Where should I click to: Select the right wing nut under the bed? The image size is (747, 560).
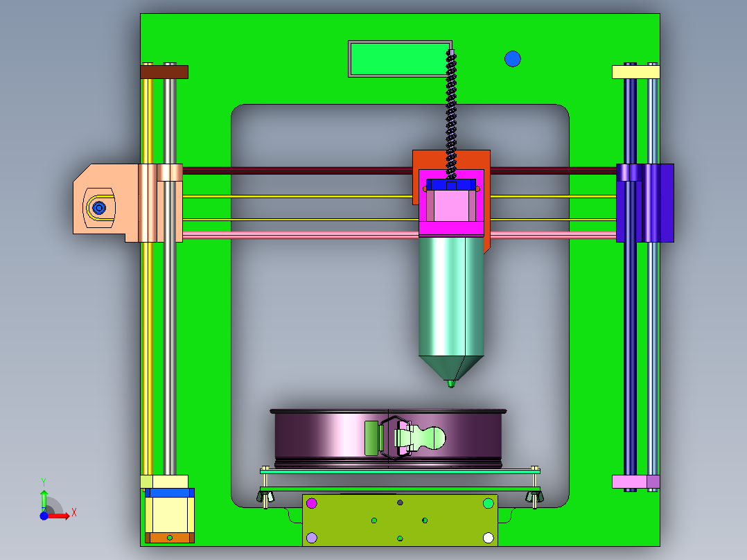534,497
